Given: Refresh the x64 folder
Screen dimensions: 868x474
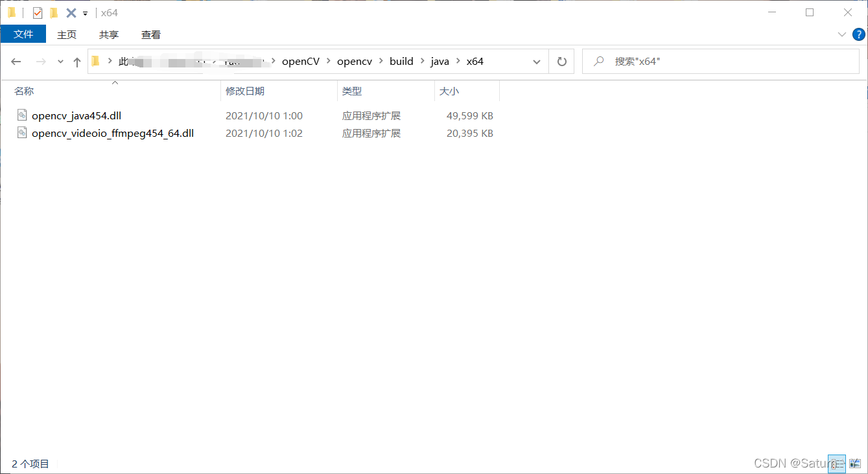Looking at the screenshot, I should (562, 62).
